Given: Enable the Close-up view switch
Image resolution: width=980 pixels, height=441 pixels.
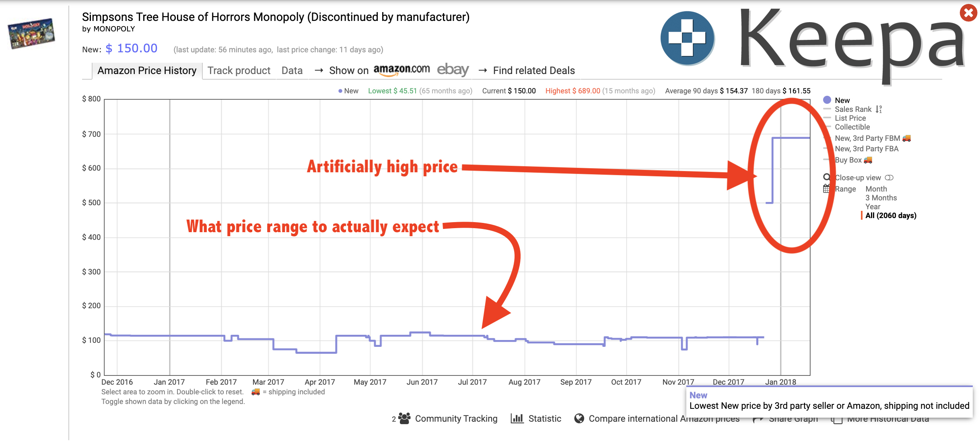Looking at the screenshot, I should tap(889, 177).
